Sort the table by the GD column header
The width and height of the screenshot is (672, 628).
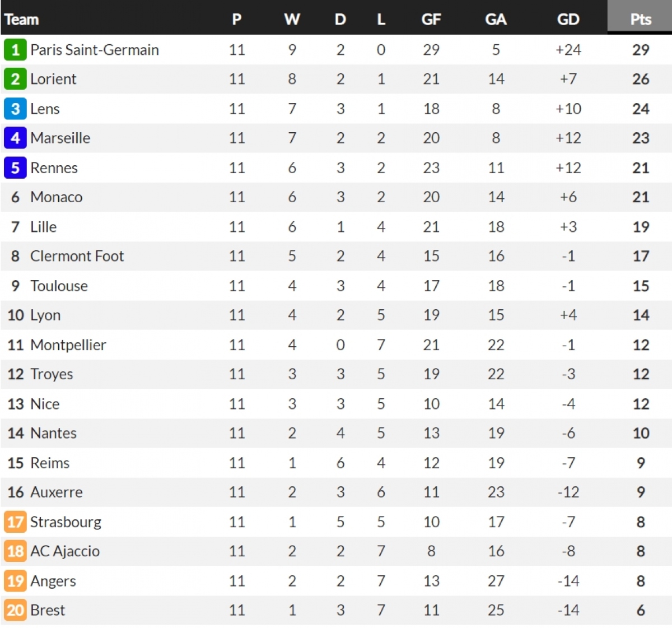(x=568, y=20)
